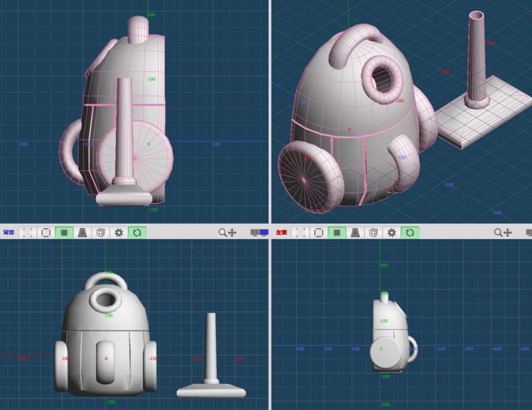Click the 背面 view label to change the view

pyautogui.click(x=8, y=232)
